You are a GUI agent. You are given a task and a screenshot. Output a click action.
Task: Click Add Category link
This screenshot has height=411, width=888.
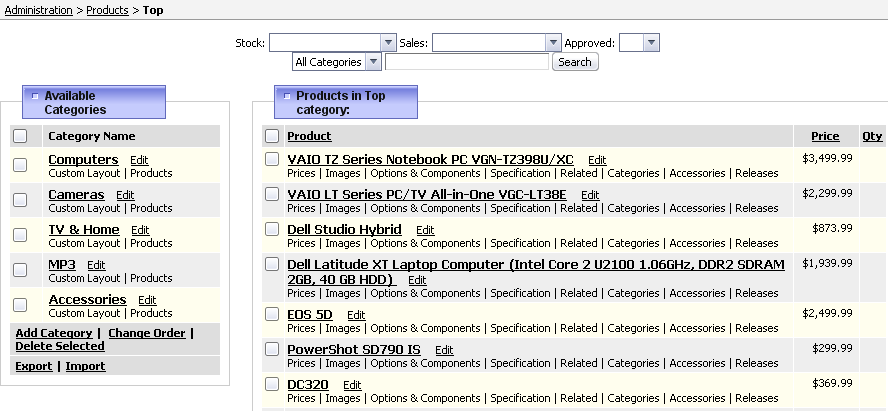pos(54,333)
